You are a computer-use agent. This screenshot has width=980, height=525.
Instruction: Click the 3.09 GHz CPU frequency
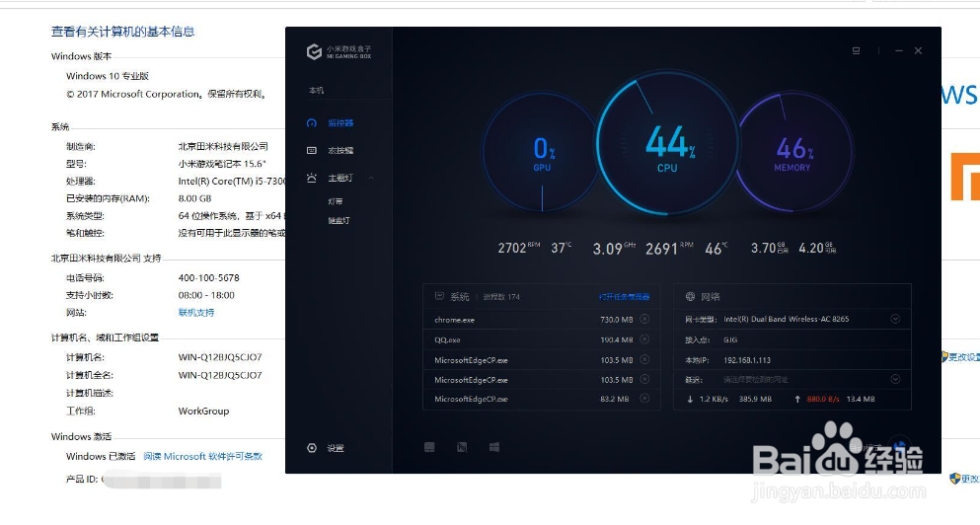tap(614, 248)
